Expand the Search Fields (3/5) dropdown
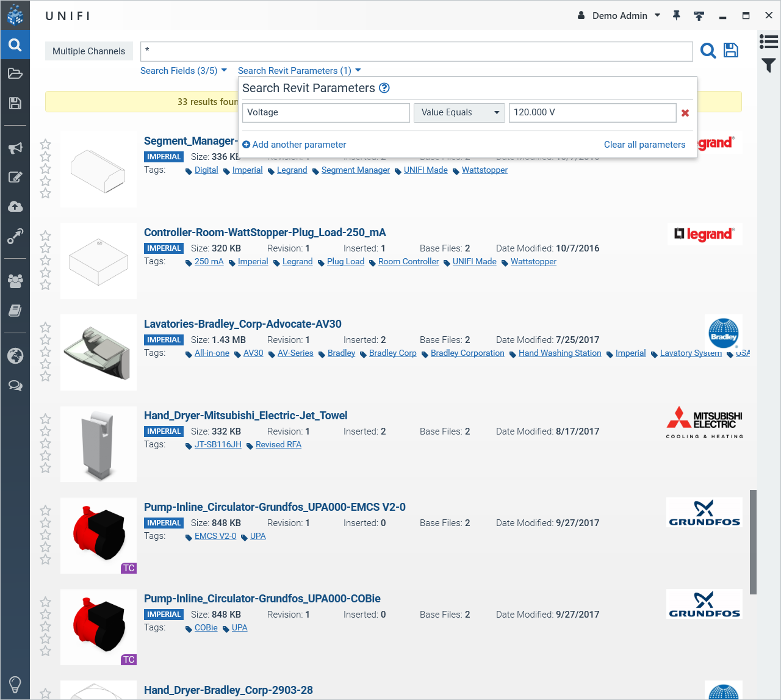 [184, 71]
